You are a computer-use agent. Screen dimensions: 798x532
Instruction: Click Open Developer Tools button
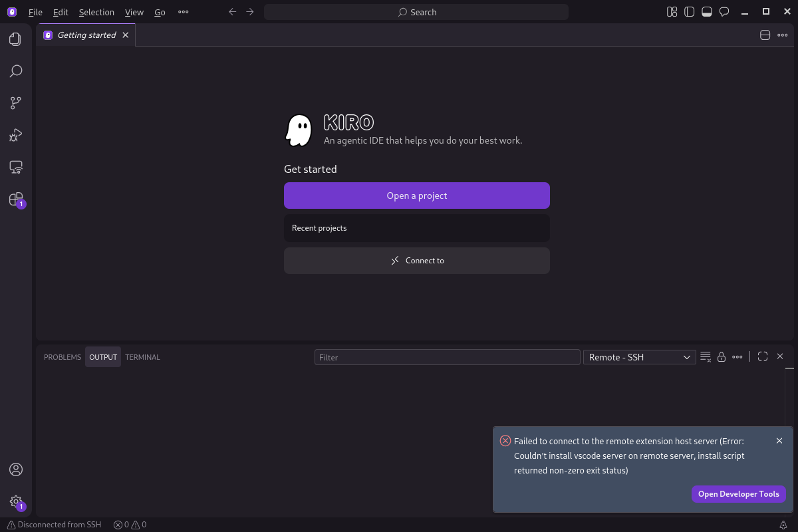739,494
